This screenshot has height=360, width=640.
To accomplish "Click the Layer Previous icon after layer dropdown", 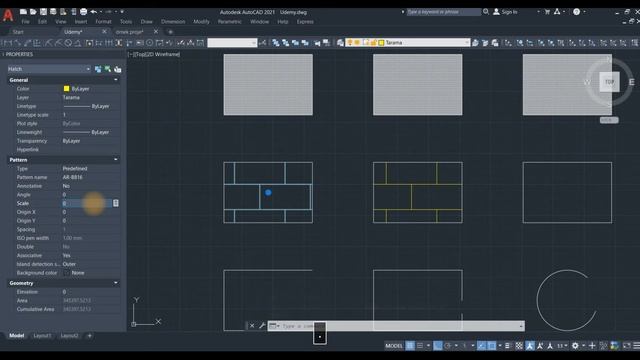I will [x=485, y=42].
